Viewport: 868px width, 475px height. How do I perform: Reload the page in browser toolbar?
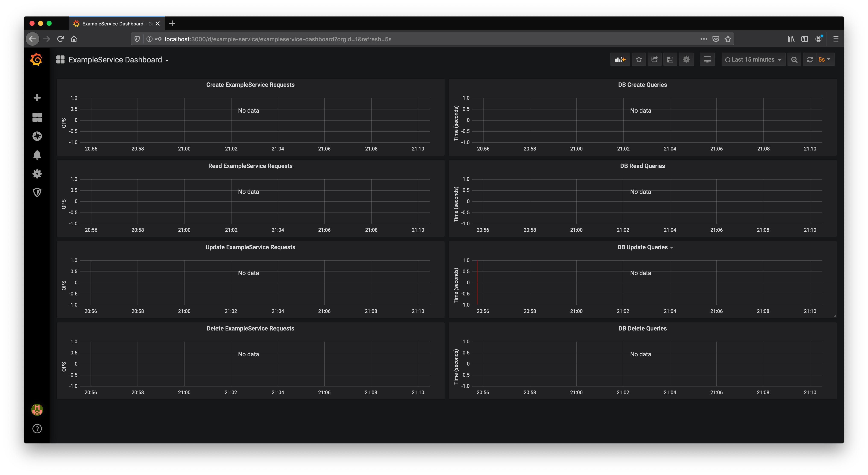60,39
